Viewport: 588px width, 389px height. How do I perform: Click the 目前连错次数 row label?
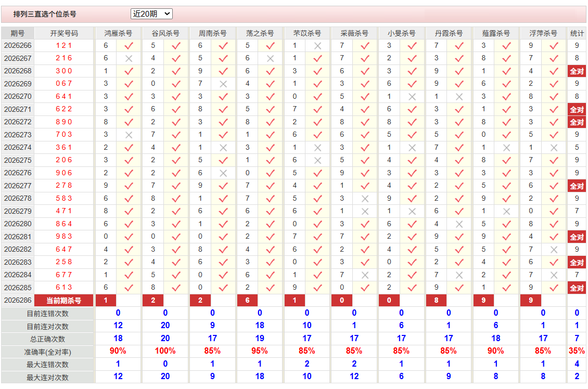(48, 314)
